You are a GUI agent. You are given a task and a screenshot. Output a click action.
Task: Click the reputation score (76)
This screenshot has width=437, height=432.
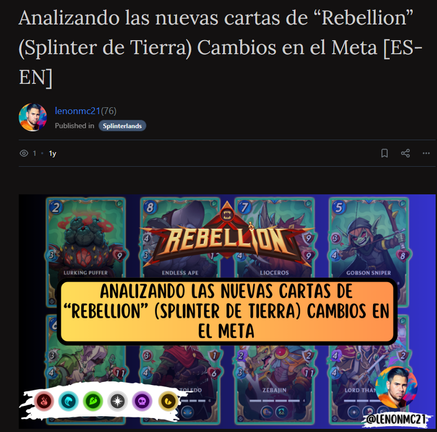pyautogui.click(x=109, y=111)
